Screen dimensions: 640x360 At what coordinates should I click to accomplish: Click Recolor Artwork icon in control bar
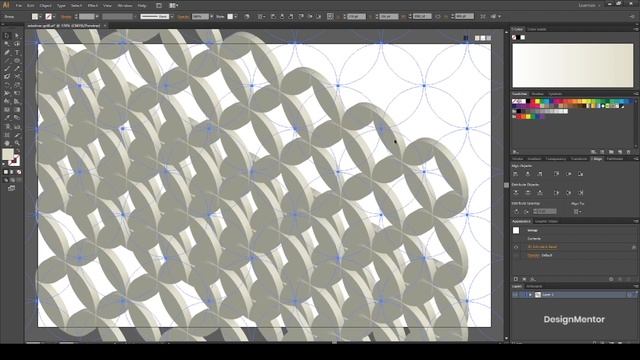coord(247,16)
